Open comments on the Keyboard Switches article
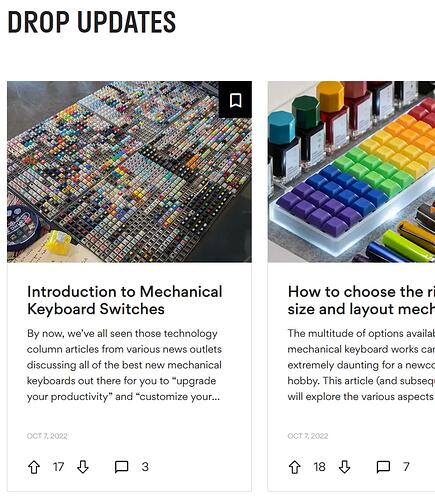The width and height of the screenshot is (435, 500). coord(122,467)
